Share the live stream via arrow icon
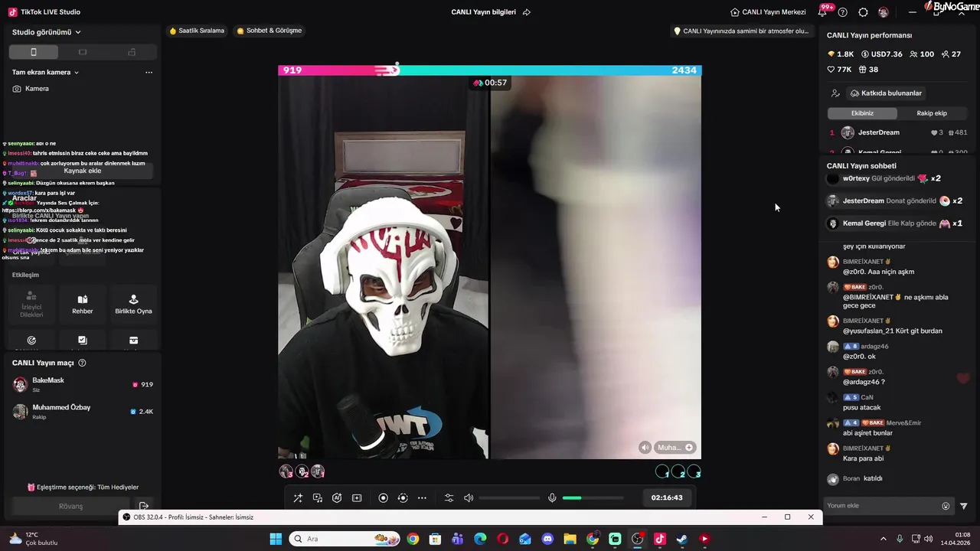Image resolution: width=980 pixels, height=551 pixels. pyautogui.click(x=527, y=12)
